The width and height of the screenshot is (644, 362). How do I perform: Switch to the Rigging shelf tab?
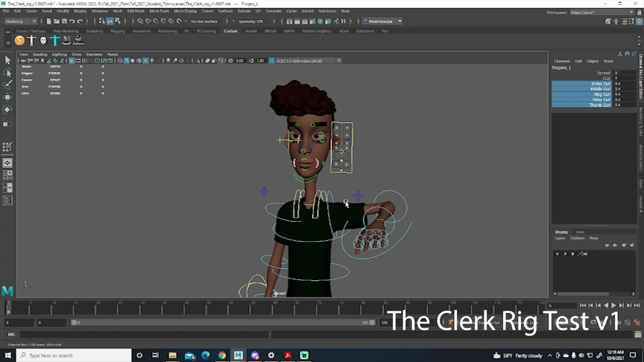tap(118, 31)
